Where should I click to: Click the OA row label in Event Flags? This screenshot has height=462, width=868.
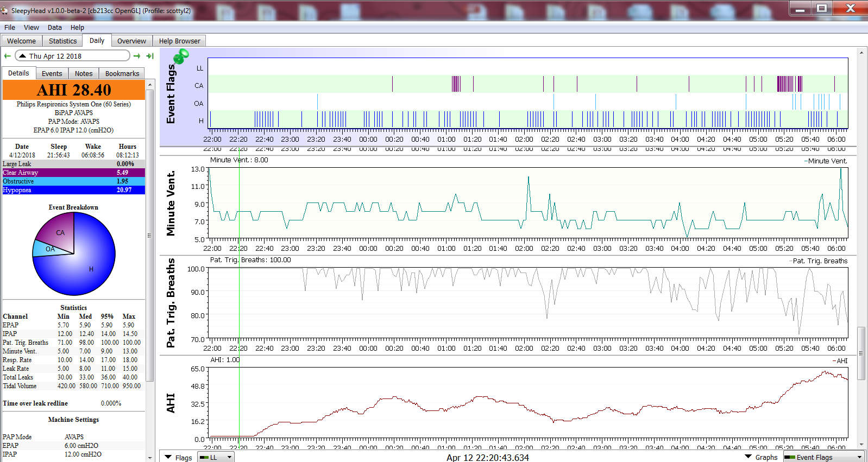[199, 103]
